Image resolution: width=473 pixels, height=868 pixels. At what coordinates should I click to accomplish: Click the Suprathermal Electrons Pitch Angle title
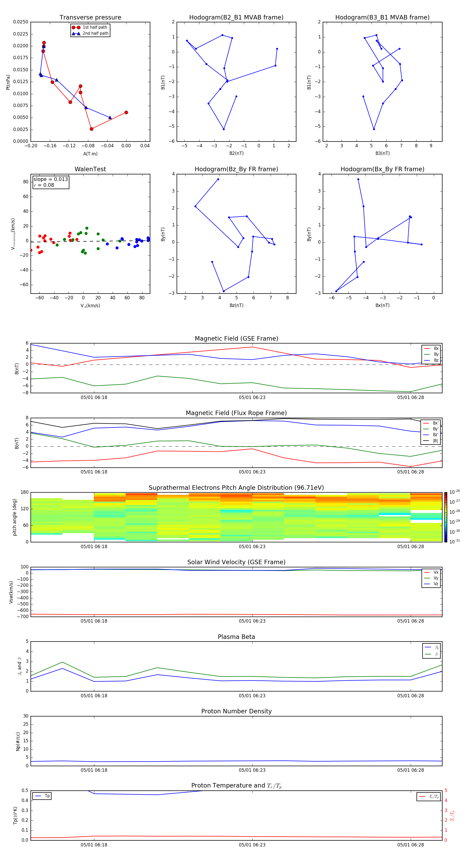[x=236, y=488]
